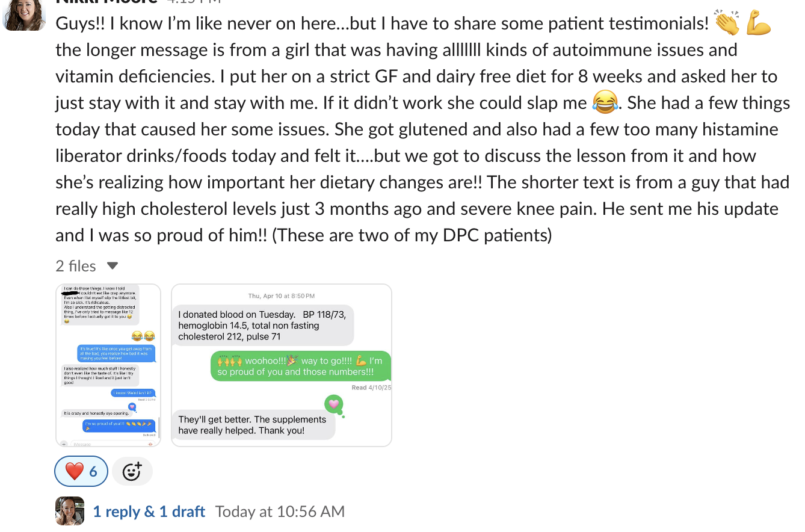Click the thread replier's avatar photo
The width and height of the screenshot is (805, 532).
point(70,511)
